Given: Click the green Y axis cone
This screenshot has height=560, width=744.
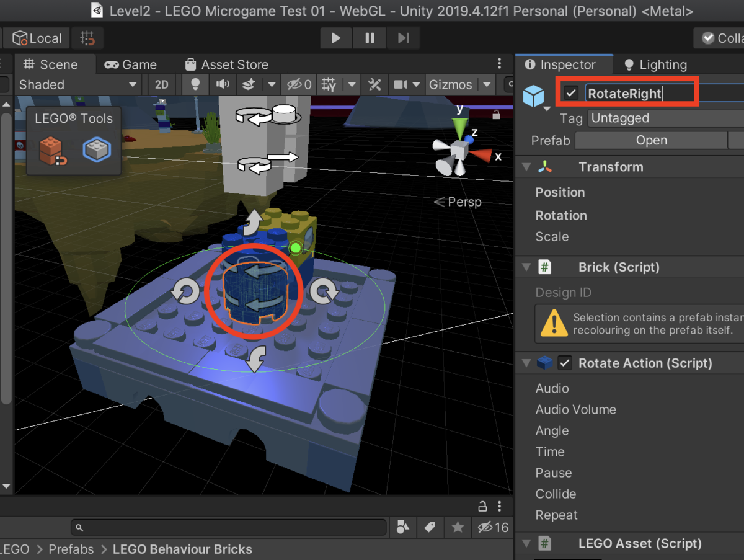Looking at the screenshot, I should coord(459,128).
